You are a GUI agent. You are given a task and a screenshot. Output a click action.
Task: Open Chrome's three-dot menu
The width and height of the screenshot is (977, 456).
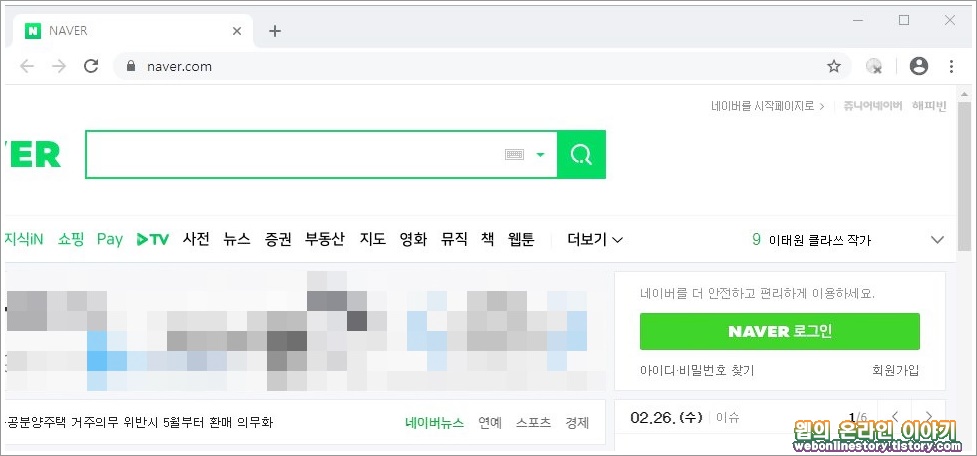point(951,66)
